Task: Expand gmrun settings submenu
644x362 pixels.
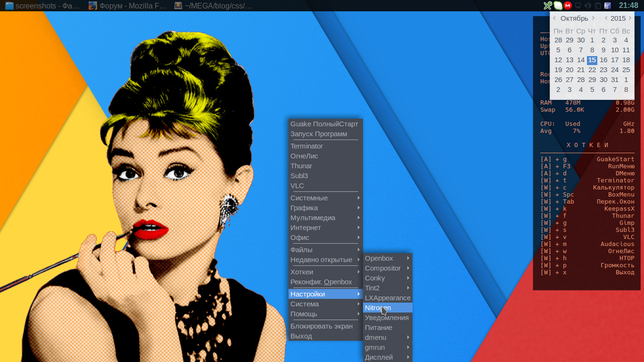Action: point(388,347)
